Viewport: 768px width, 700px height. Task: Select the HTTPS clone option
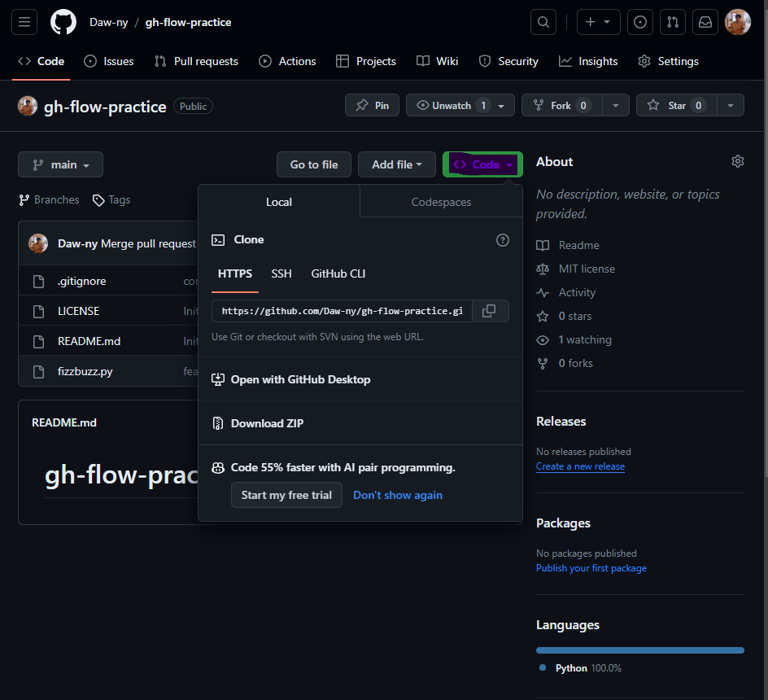tap(235, 273)
